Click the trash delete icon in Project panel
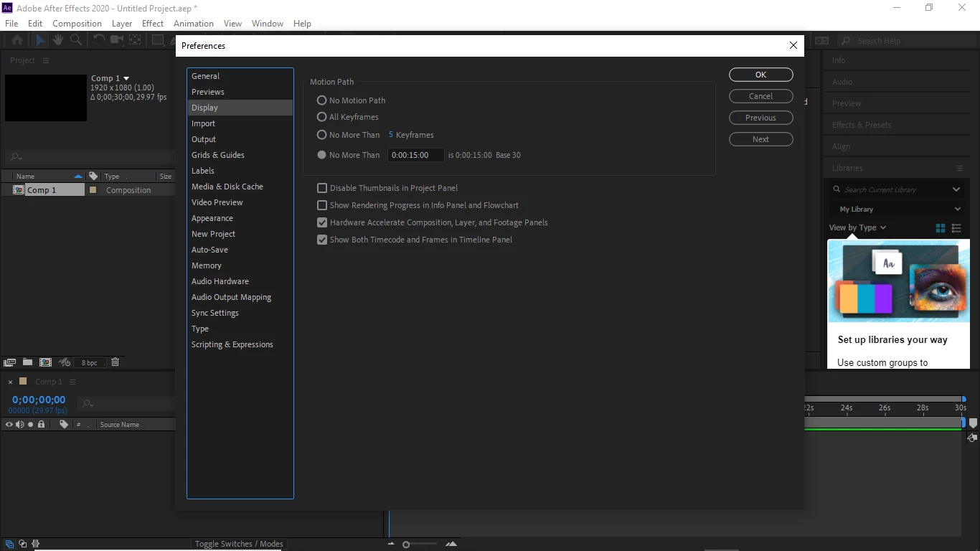 pos(116,362)
